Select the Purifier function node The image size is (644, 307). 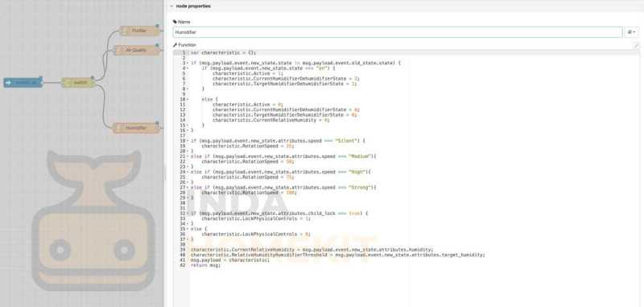pyautogui.click(x=139, y=31)
